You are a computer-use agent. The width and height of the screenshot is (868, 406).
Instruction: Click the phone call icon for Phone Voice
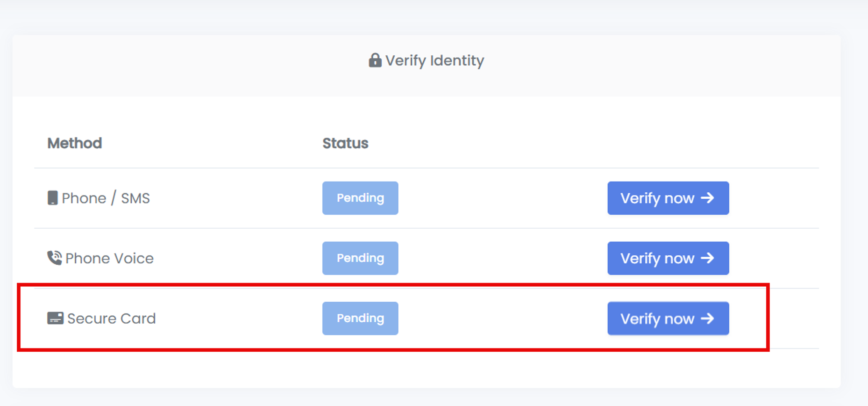(54, 258)
